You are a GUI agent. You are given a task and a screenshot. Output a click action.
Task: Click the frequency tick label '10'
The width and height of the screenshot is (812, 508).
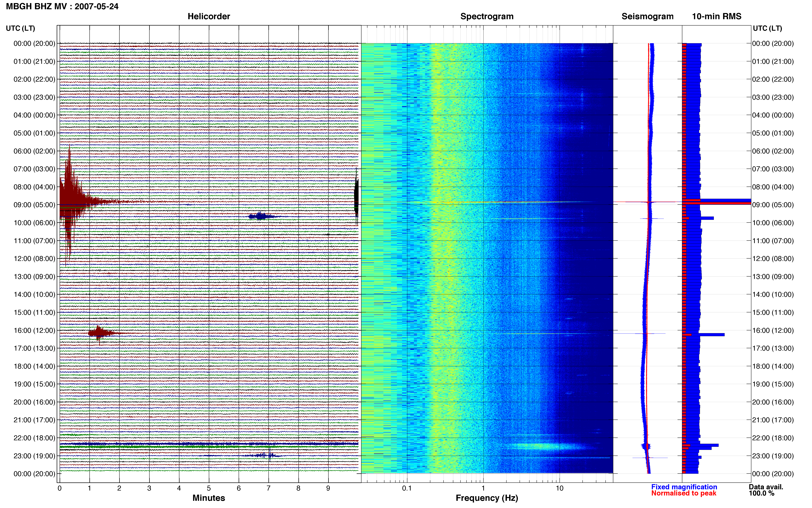559,488
